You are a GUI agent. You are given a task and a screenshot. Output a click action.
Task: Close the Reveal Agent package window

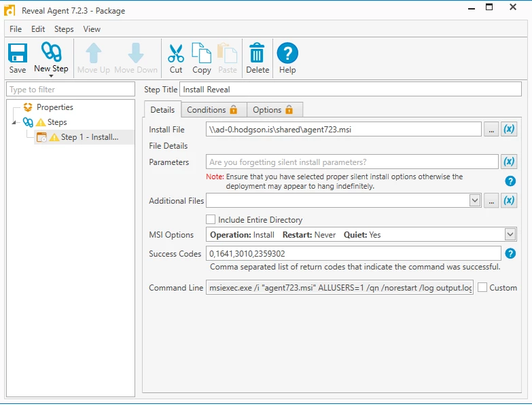pyautogui.click(x=513, y=7)
